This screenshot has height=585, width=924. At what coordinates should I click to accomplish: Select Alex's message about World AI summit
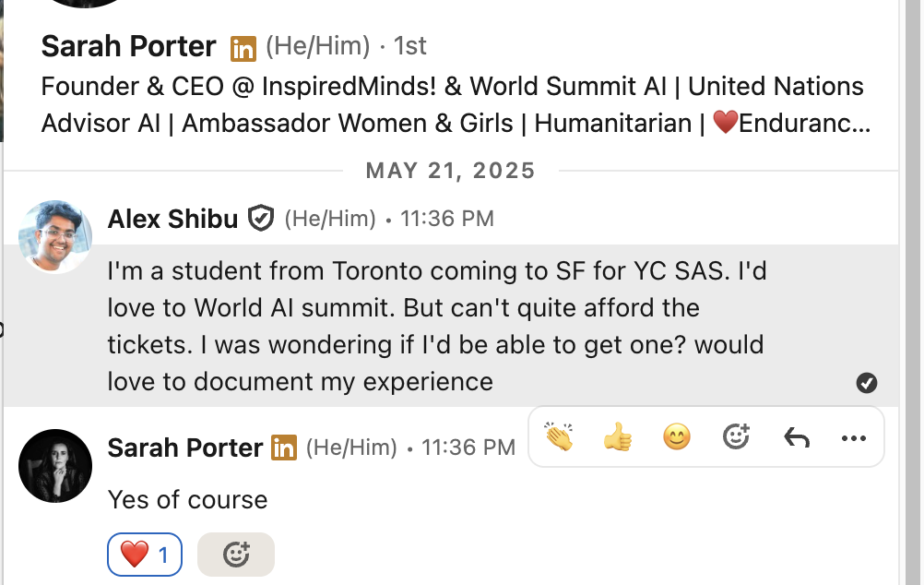(x=435, y=326)
